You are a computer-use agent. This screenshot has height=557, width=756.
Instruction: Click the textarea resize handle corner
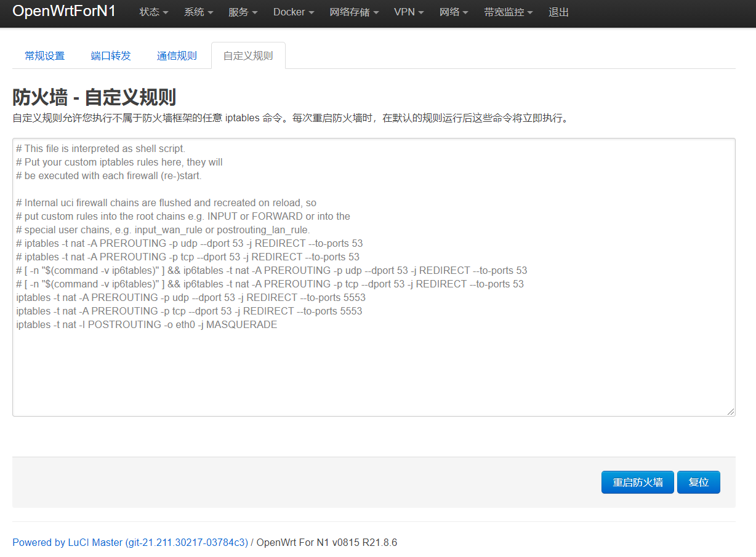tap(731, 412)
